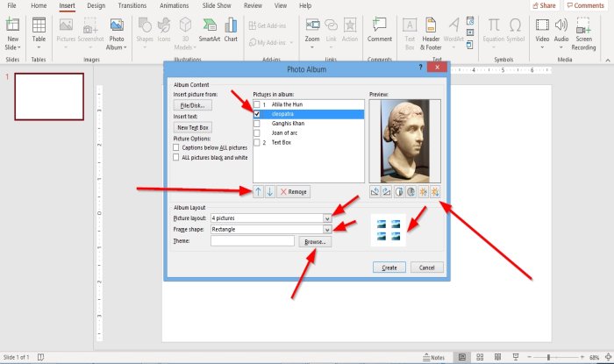Rotate the preview picture left
The image size is (614, 364).
coord(375,192)
